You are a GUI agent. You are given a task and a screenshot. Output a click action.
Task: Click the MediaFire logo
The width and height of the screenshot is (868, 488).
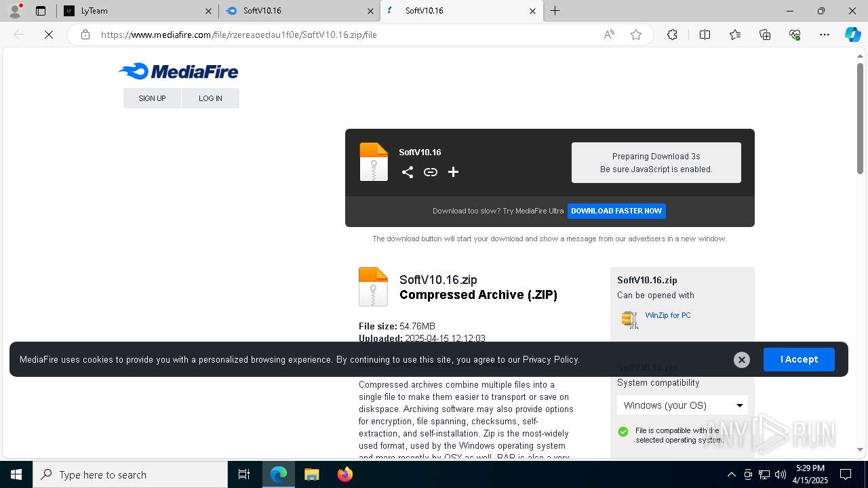pos(178,71)
